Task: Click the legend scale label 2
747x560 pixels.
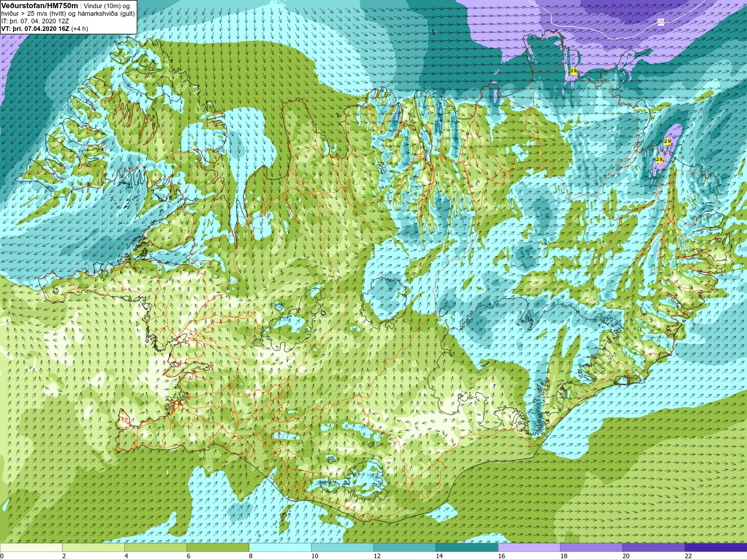Action: [64, 556]
